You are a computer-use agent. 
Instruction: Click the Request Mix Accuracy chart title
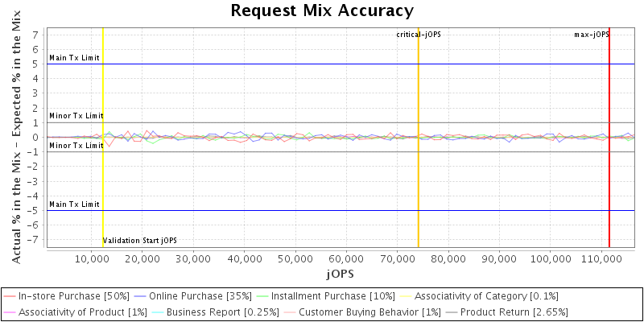(x=322, y=10)
